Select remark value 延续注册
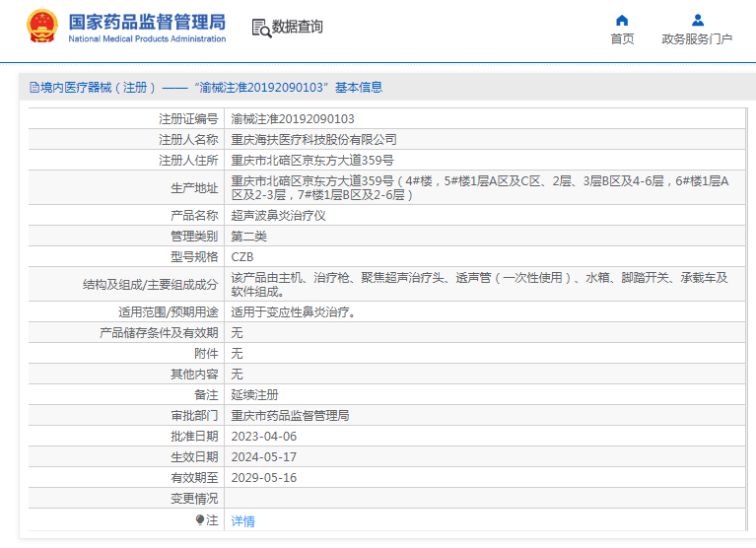 (x=254, y=394)
